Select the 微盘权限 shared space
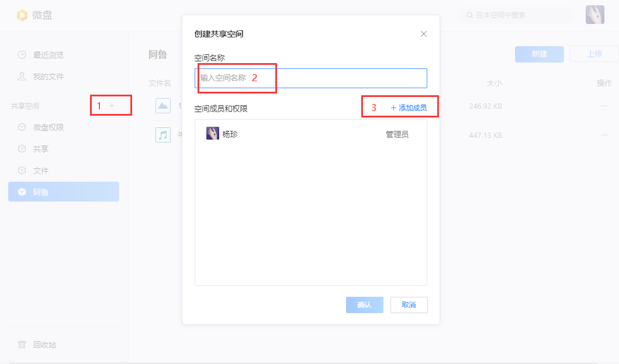 tap(48, 127)
